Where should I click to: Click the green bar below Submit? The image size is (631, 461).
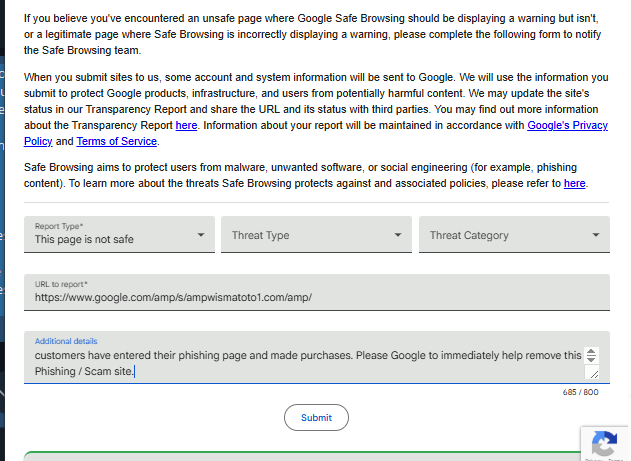(300, 456)
